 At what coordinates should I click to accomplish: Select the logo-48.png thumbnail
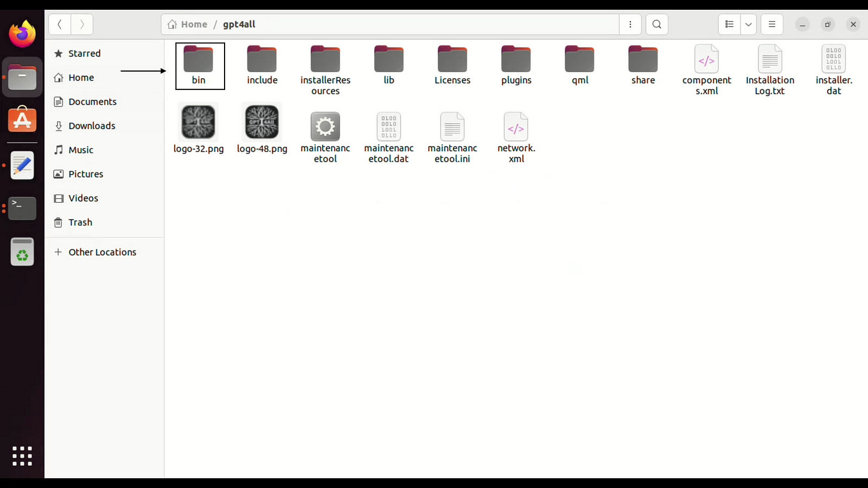262,123
